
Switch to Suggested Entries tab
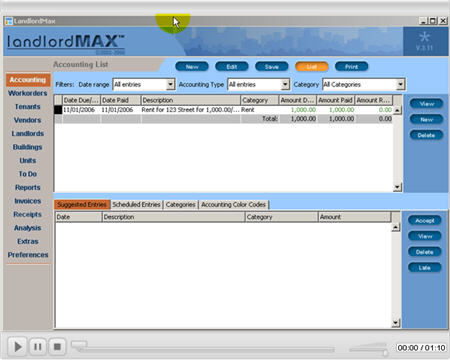pos(82,205)
